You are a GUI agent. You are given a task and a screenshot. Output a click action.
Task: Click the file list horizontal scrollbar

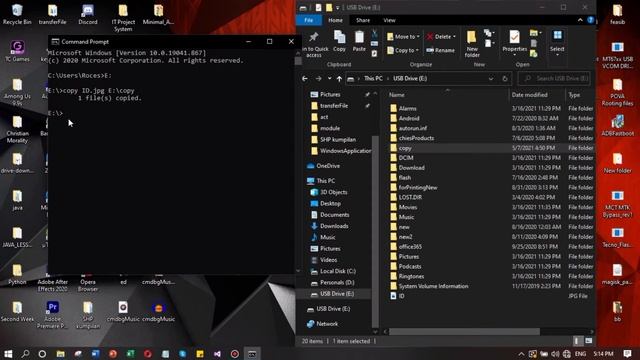[x=464, y=332]
